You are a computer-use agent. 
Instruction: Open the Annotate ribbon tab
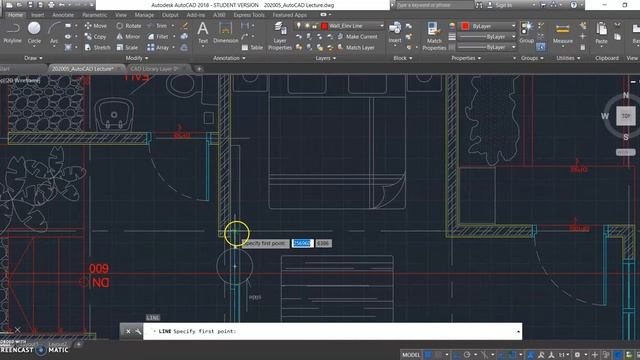click(63, 15)
